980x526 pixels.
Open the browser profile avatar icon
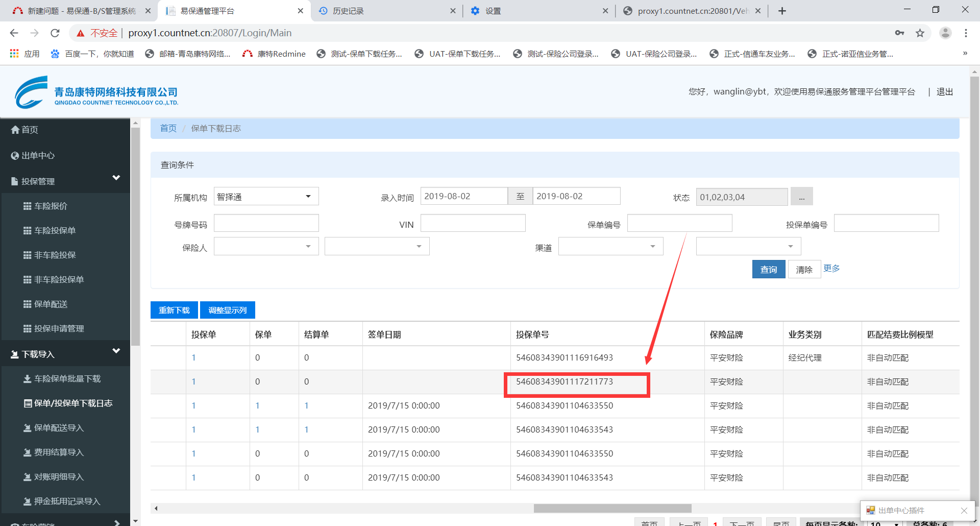click(x=945, y=33)
